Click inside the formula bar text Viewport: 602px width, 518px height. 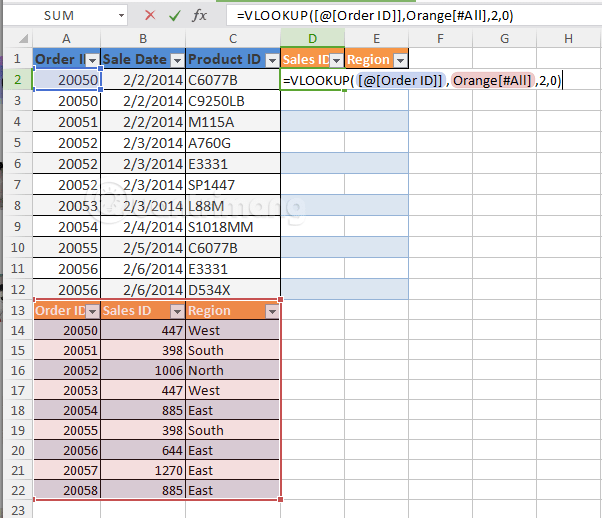click(375, 15)
